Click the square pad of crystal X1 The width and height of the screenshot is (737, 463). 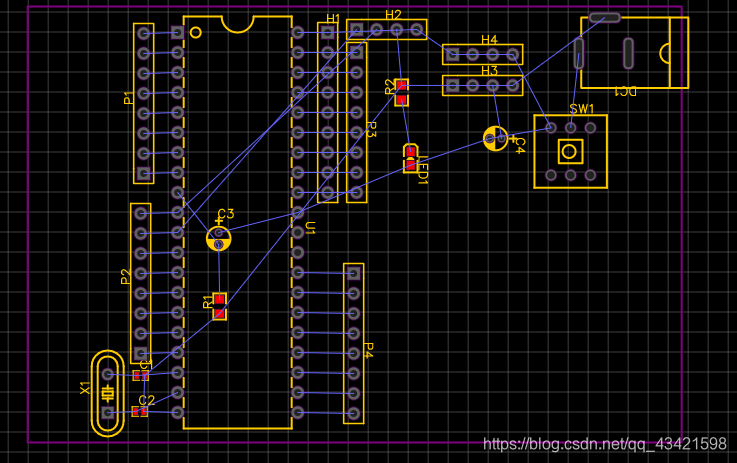(108, 413)
